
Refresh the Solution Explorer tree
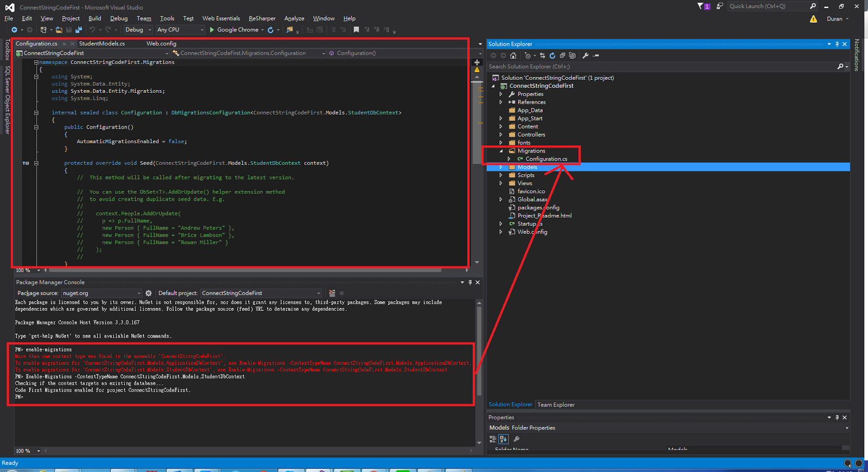pyautogui.click(x=552, y=55)
